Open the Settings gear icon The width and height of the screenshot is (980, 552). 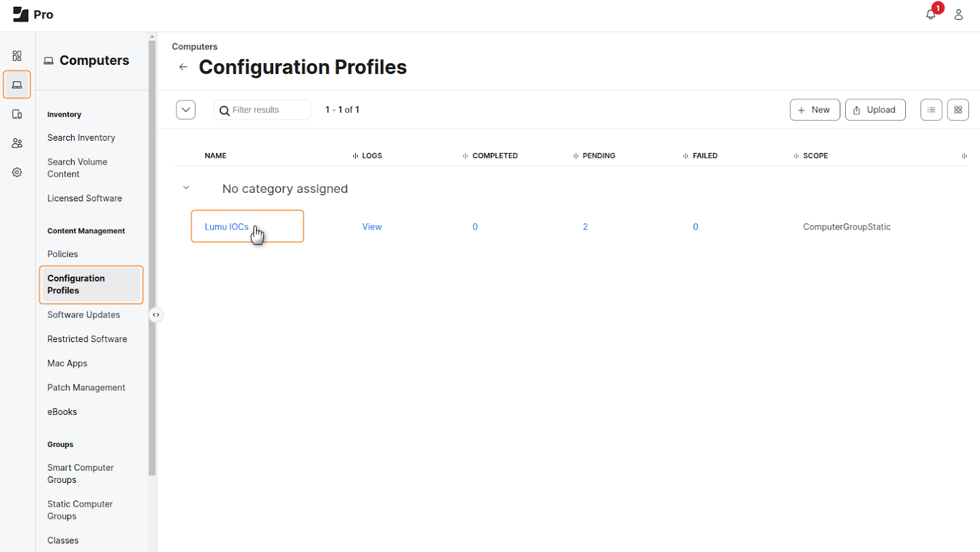[17, 173]
